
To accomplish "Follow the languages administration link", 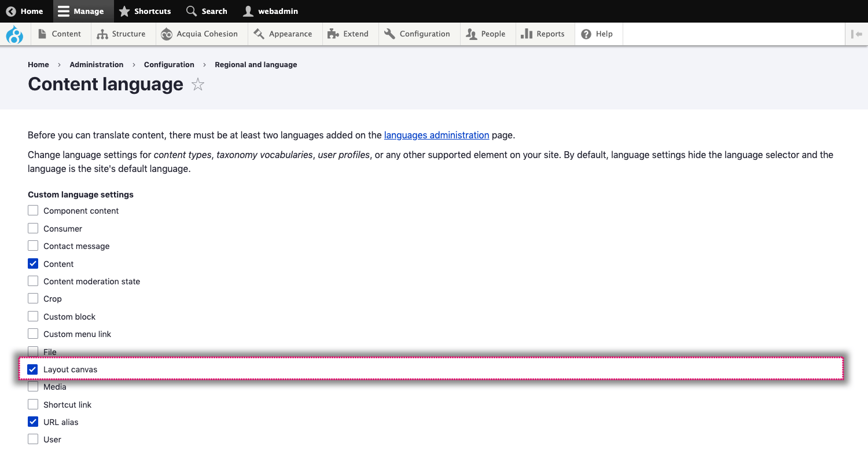I will click(437, 135).
